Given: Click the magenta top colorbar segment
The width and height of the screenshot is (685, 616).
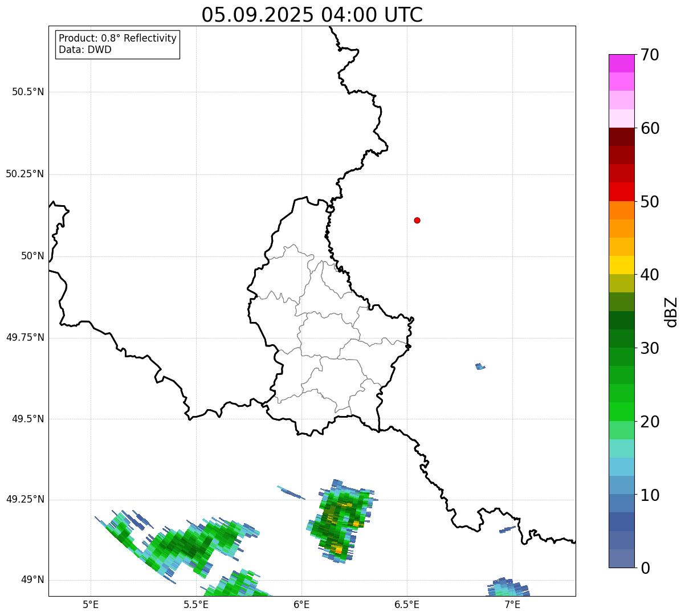Looking at the screenshot, I should click(x=622, y=63).
